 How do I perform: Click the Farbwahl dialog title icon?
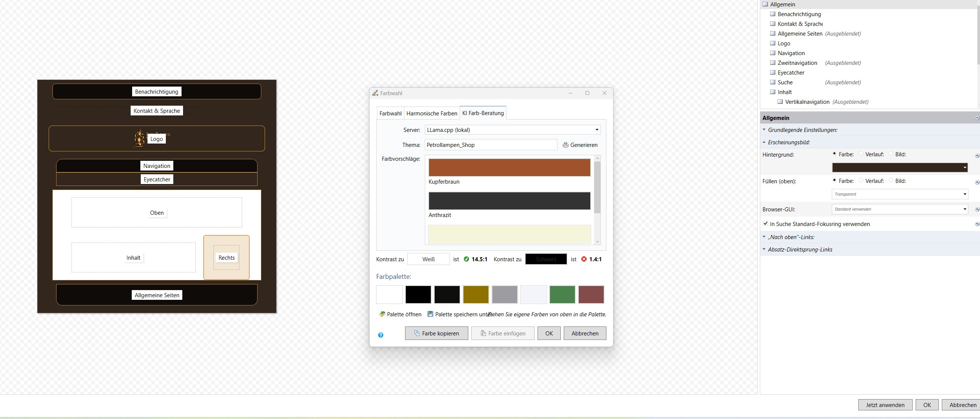click(375, 93)
